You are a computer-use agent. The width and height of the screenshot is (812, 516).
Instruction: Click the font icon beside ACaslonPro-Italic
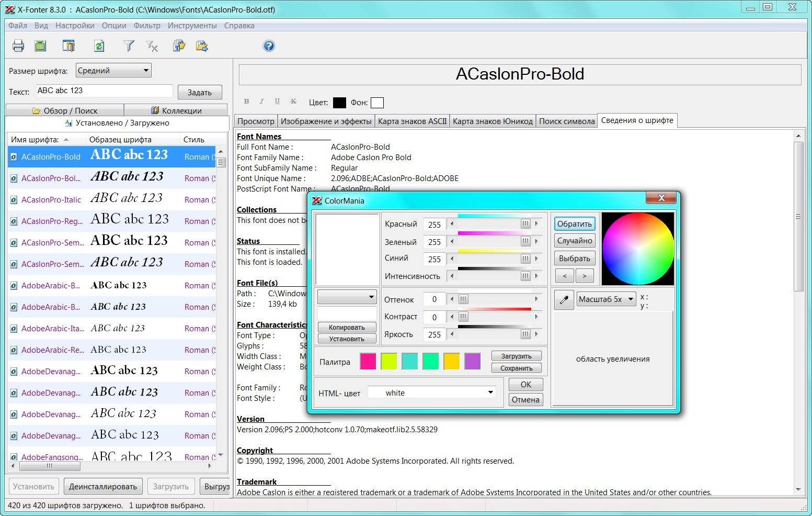(14, 200)
